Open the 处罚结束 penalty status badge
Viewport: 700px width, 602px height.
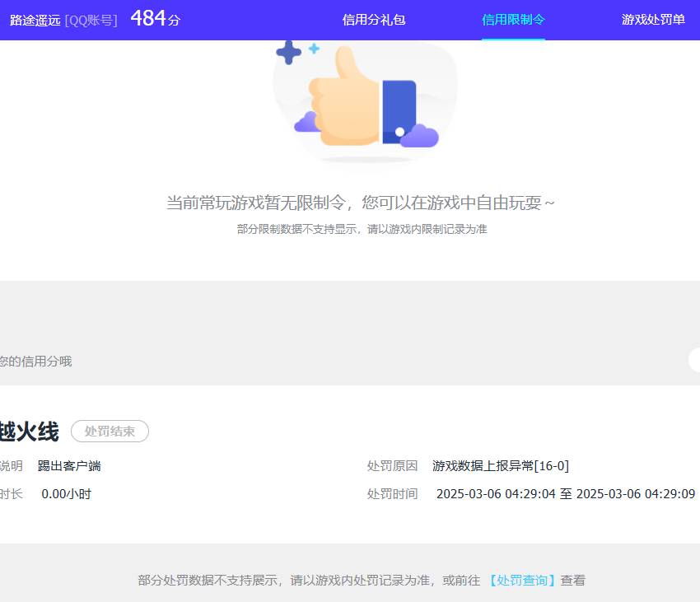click(x=110, y=431)
